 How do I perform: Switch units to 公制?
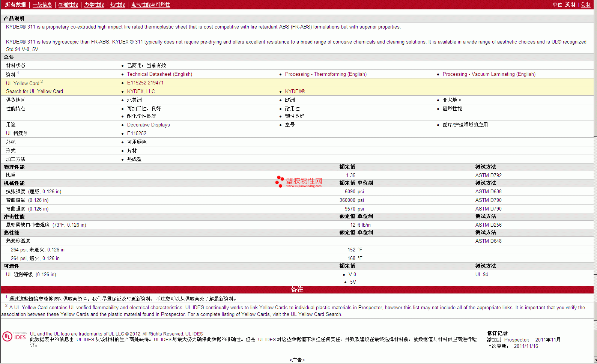click(x=586, y=5)
